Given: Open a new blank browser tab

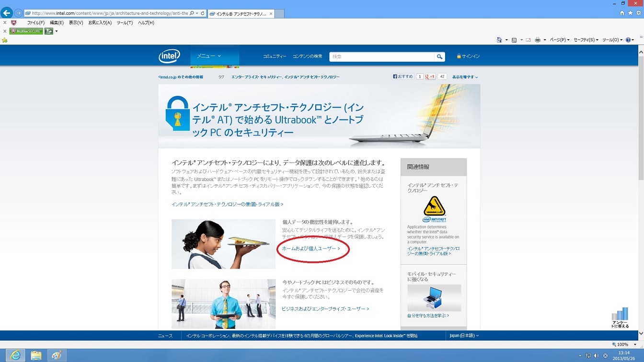Looking at the screenshot, I should (x=279, y=13).
